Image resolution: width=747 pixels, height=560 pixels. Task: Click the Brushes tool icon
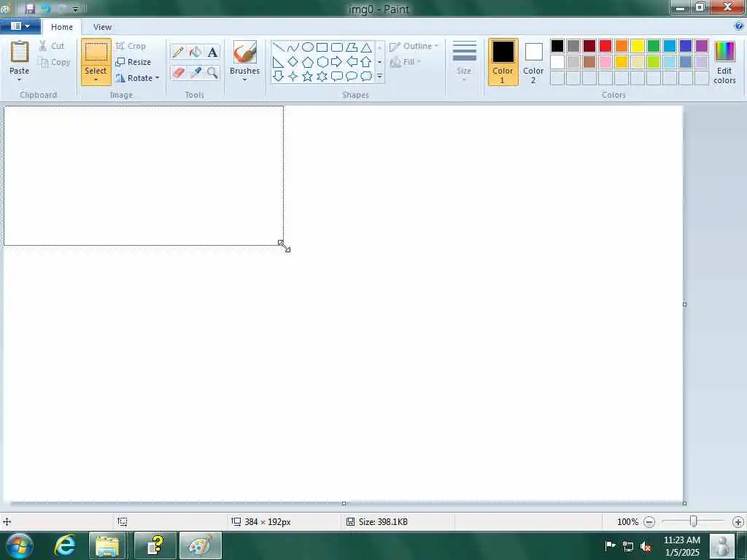tap(245, 52)
